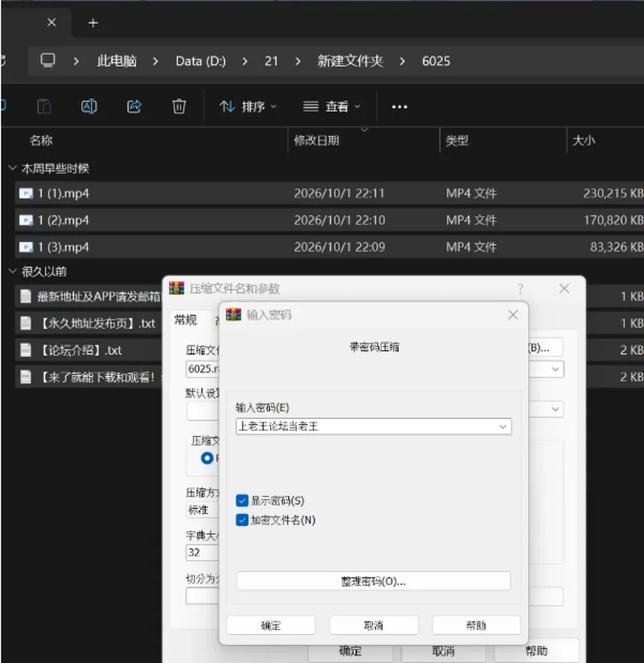Click the video icon of 1 (3).mp4
The height and width of the screenshot is (663, 644).
coord(25,247)
